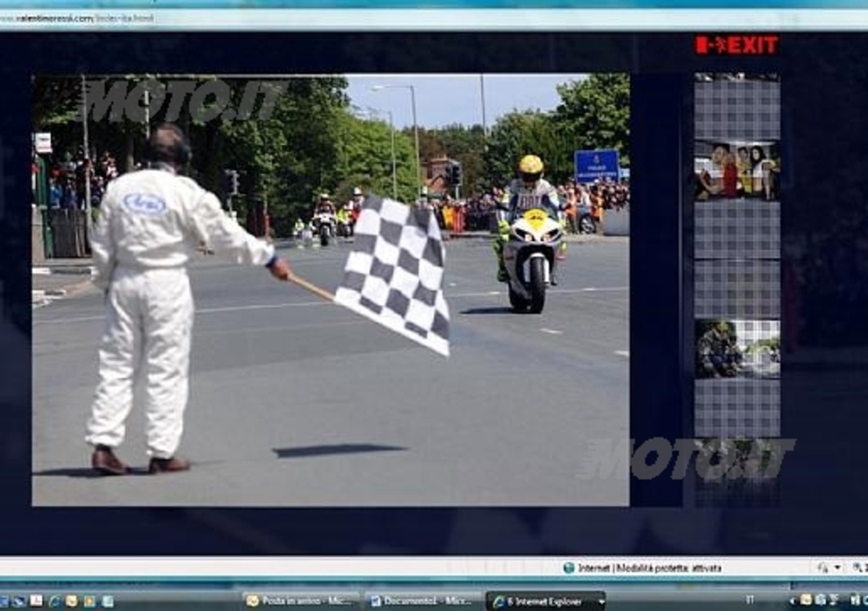Screen dimensions: 868x611
Task: Launch Internet Explorer from Quick Launch
Action: [x=54, y=601]
